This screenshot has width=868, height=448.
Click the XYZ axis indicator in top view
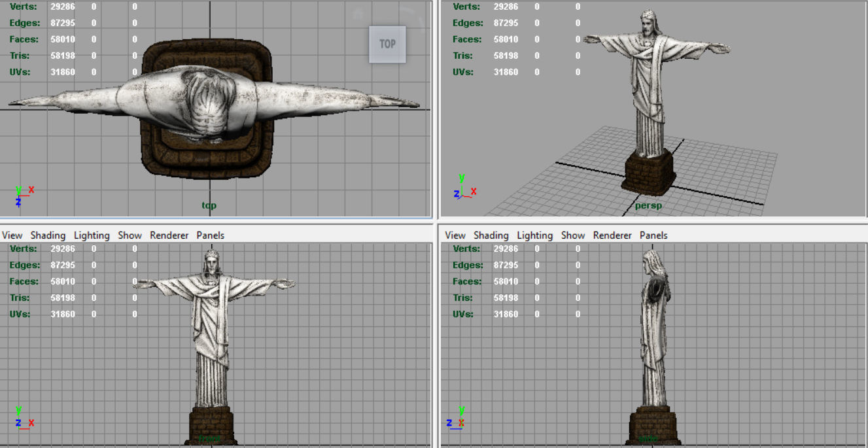[x=24, y=196]
